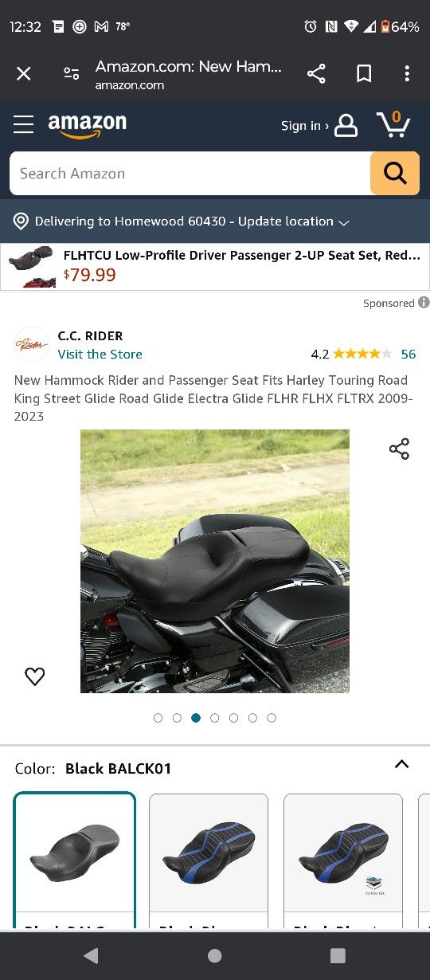Tap the orange search magnifier button
Screen dimensions: 430x980
[395, 173]
